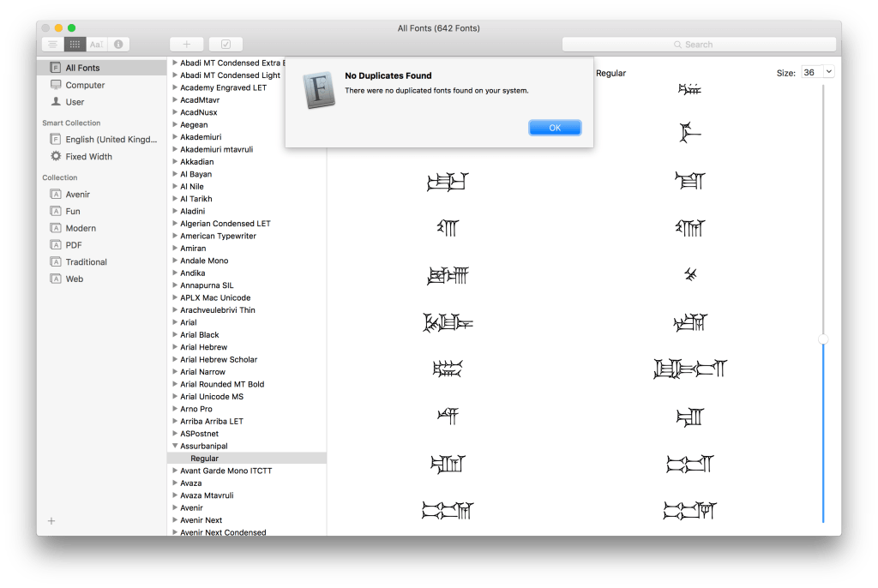
Task: Switch to Custom text preview icon
Action: [96, 44]
